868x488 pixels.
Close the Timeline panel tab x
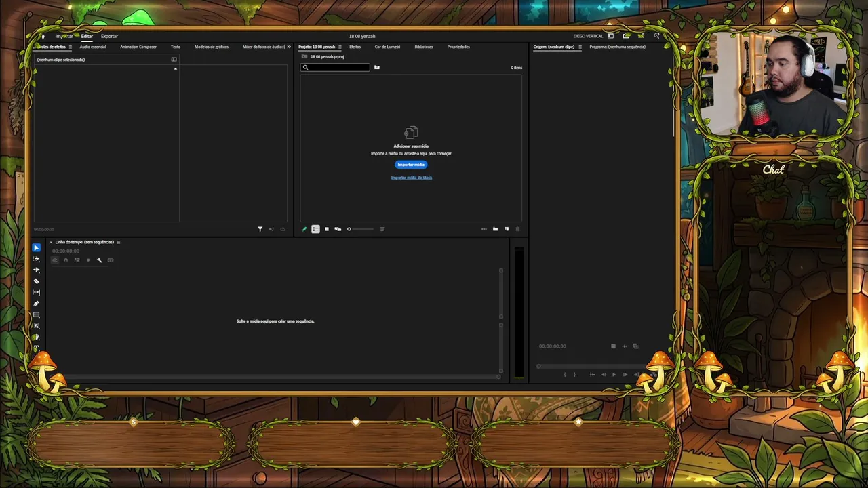click(x=50, y=242)
